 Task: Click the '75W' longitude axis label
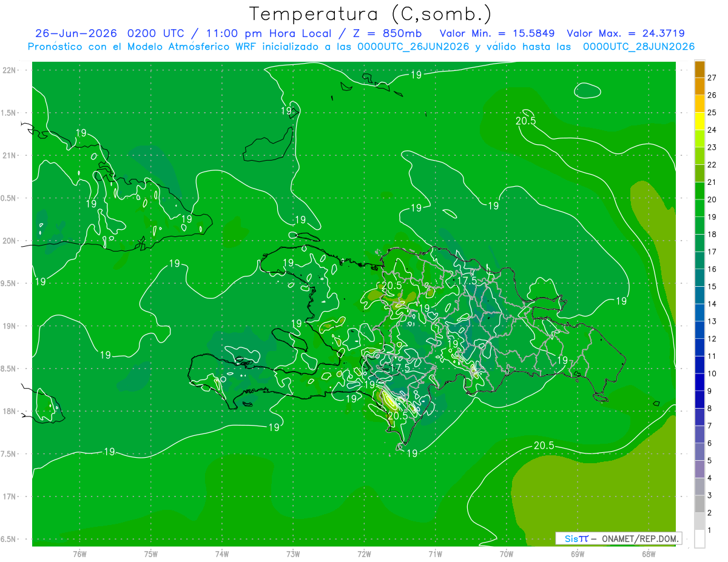click(151, 554)
